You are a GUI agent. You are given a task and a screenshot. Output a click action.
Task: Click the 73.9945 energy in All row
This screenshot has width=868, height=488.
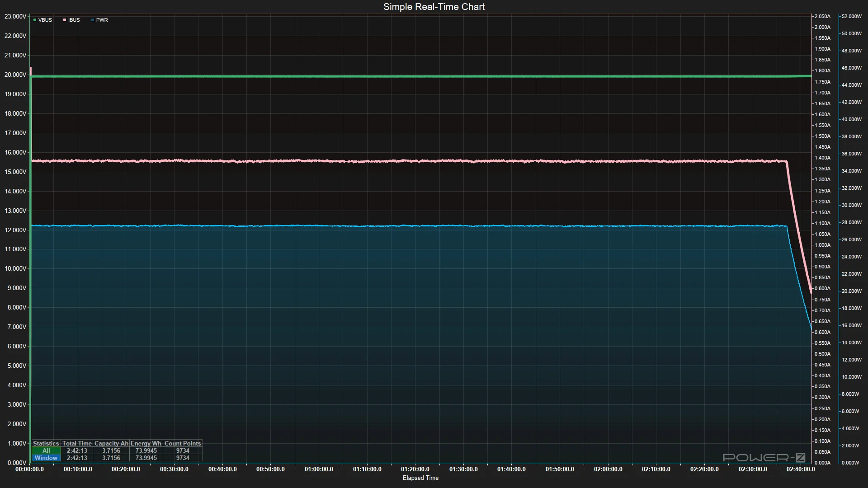pyautogui.click(x=146, y=450)
